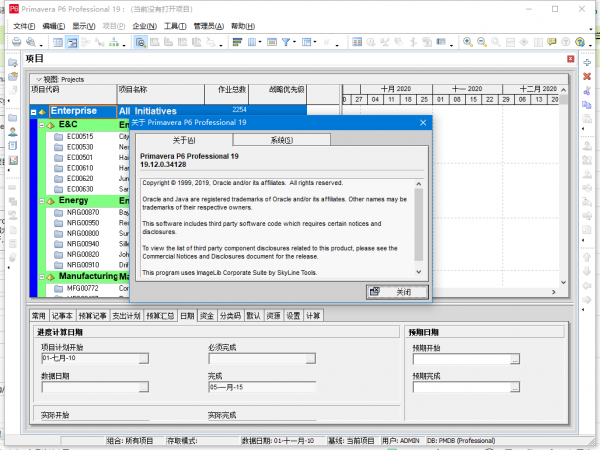The height and width of the screenshot is (450, 600).
Task: Open the 企业(N) menu
Action: tap(145, 26)
